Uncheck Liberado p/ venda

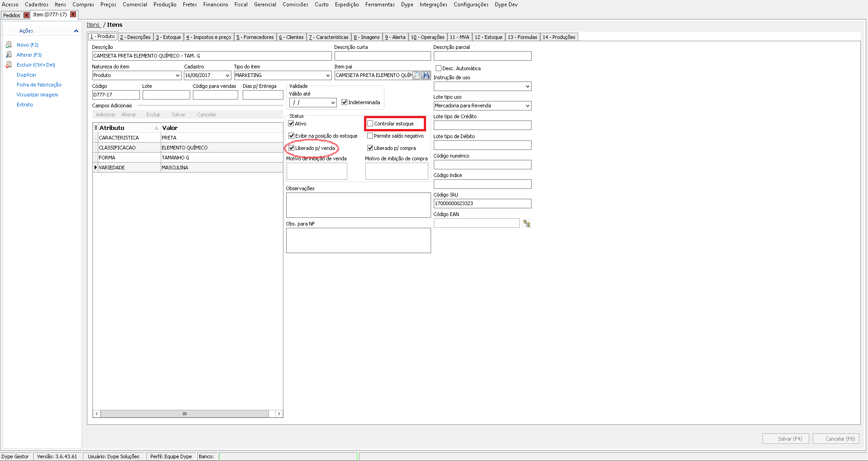(291, 148)
